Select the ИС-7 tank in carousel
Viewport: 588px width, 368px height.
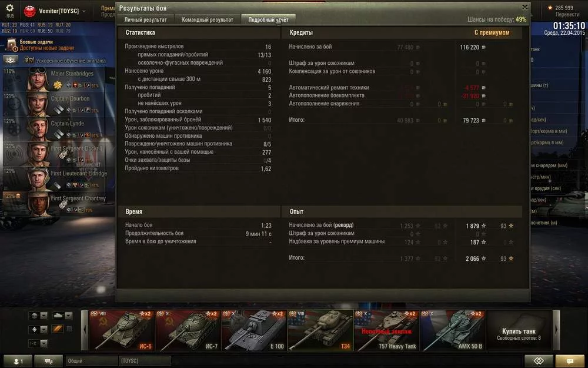click(188, 330)
